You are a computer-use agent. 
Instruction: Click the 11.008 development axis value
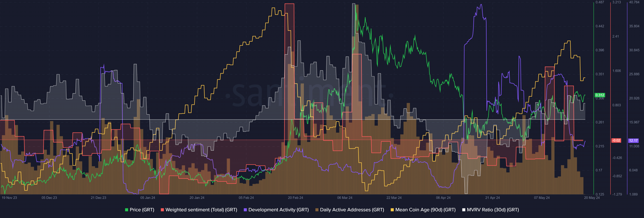[x=634, y=146]
